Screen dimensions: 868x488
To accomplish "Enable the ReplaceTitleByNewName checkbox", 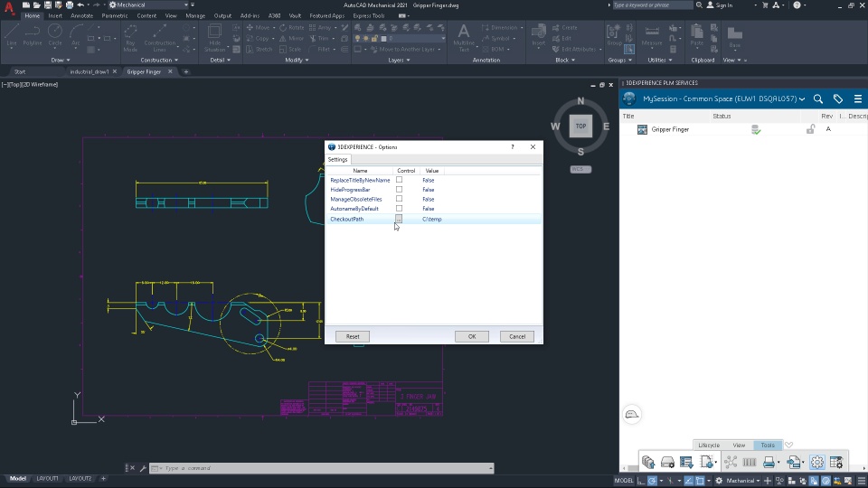I will click(399, 180).
